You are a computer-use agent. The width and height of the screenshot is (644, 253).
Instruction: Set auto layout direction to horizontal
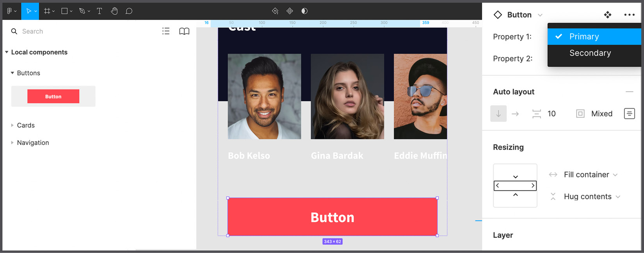(515, 114)
